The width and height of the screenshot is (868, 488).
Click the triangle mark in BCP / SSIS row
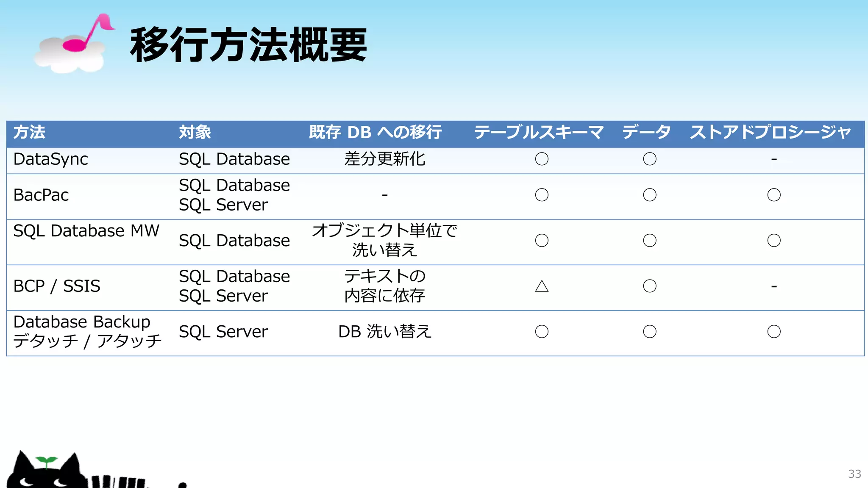[x=542, y=286]
